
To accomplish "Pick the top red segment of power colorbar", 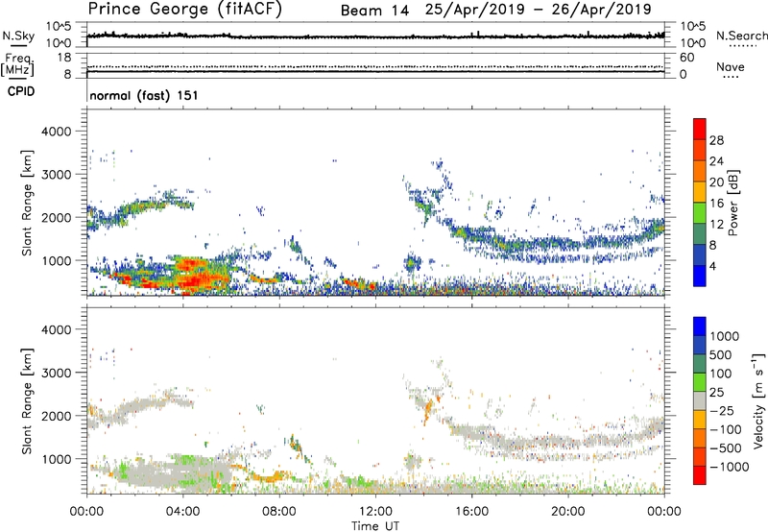I will 700,129.
